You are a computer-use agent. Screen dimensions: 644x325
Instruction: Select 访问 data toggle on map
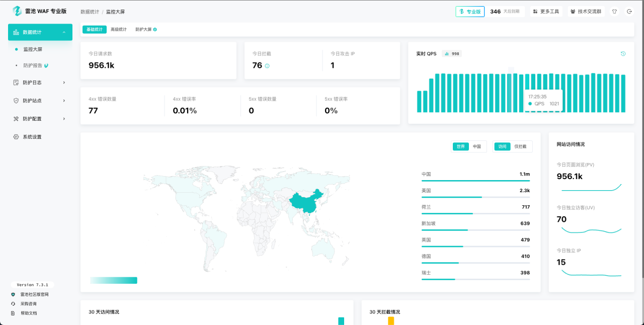[x=502, y=146]
